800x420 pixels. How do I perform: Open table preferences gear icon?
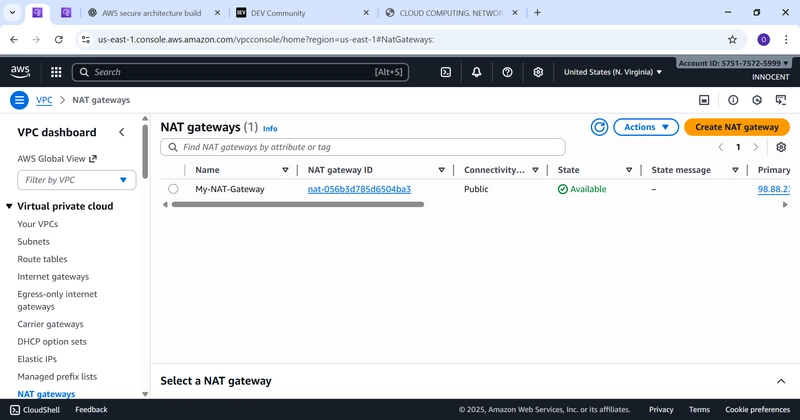(x=781, y=147)
